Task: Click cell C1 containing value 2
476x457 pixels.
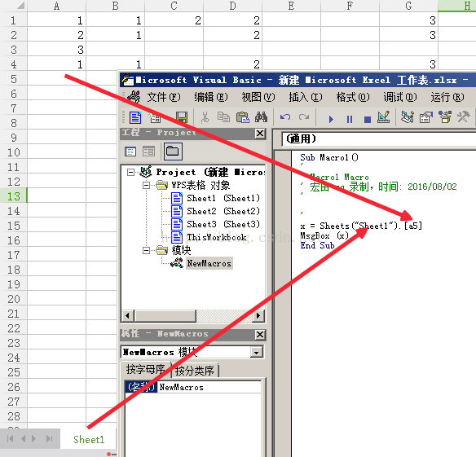Action: (x=174, y=20)
